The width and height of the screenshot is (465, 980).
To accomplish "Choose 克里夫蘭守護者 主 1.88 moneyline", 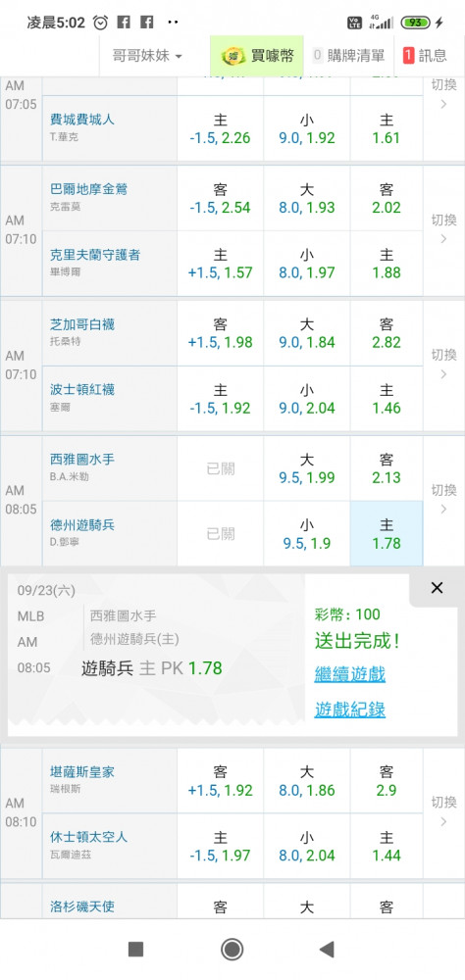I will point(387,264).
